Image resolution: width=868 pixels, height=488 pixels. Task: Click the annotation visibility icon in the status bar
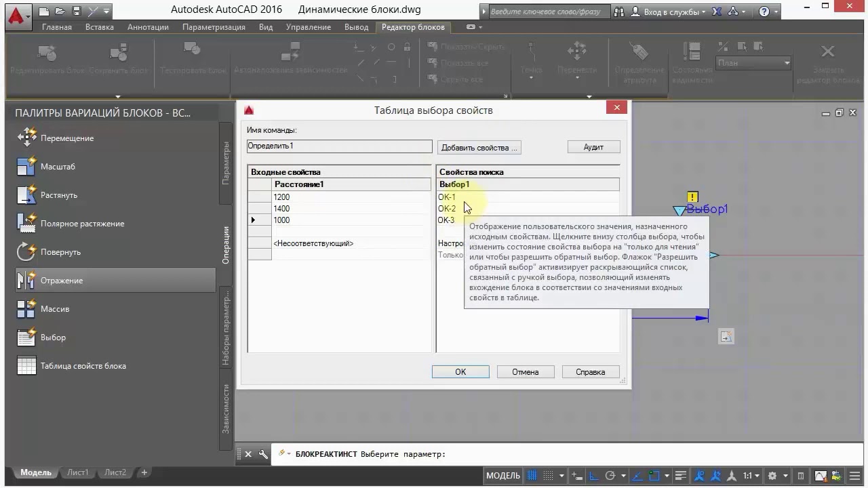tap(701, 476)
